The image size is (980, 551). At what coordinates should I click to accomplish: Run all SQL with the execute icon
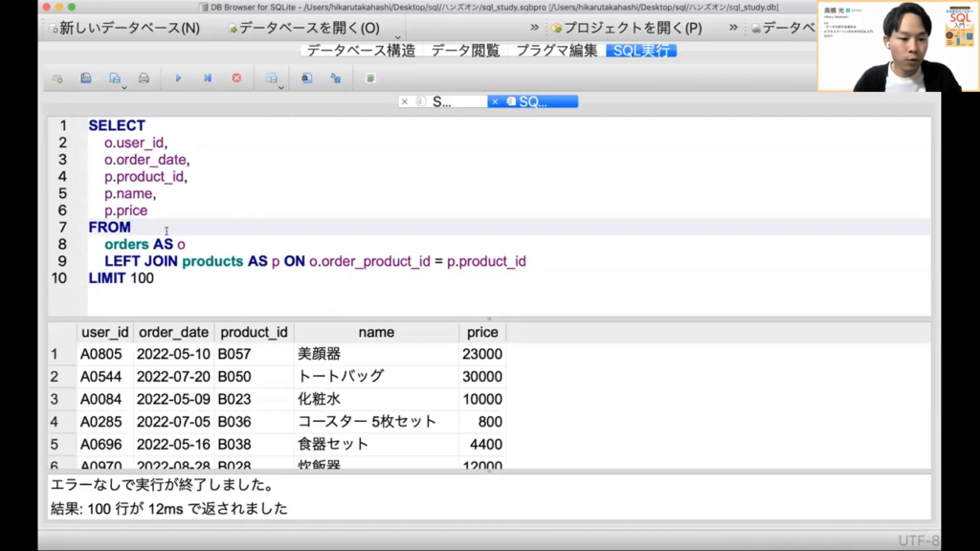point(178,78)
